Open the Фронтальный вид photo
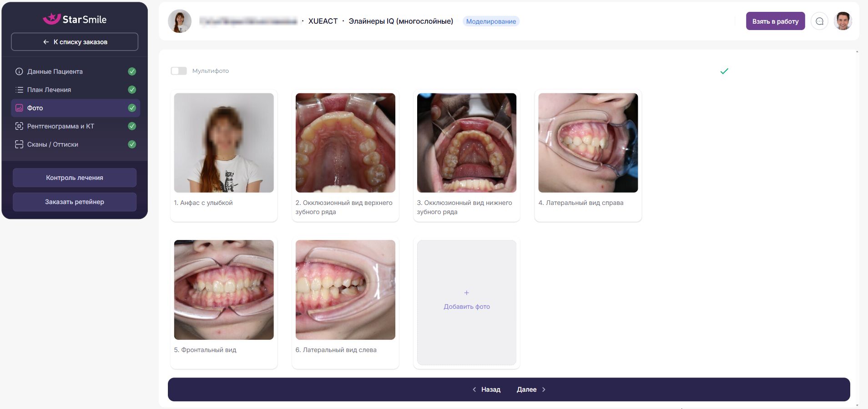 224,290
